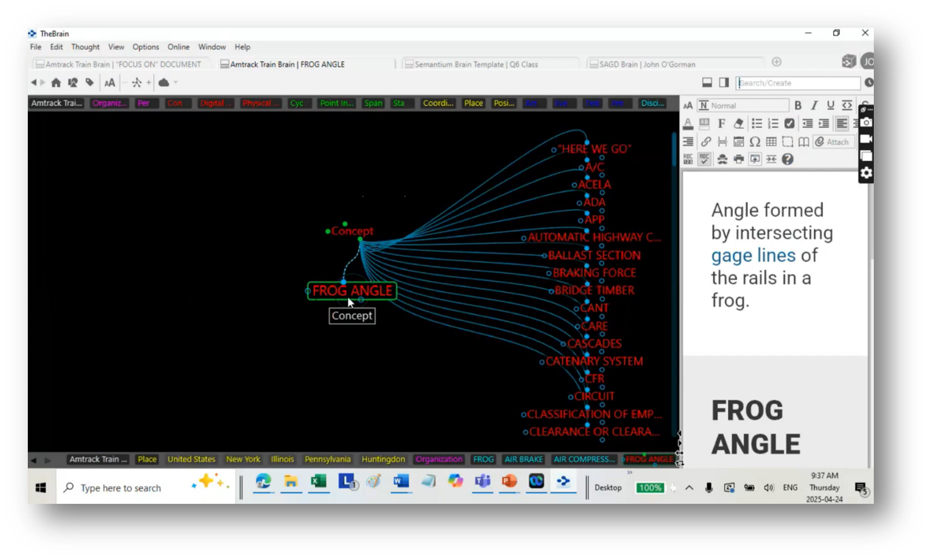Open the File menu
This screenshot has width=930, height=560.
point(35,47)
